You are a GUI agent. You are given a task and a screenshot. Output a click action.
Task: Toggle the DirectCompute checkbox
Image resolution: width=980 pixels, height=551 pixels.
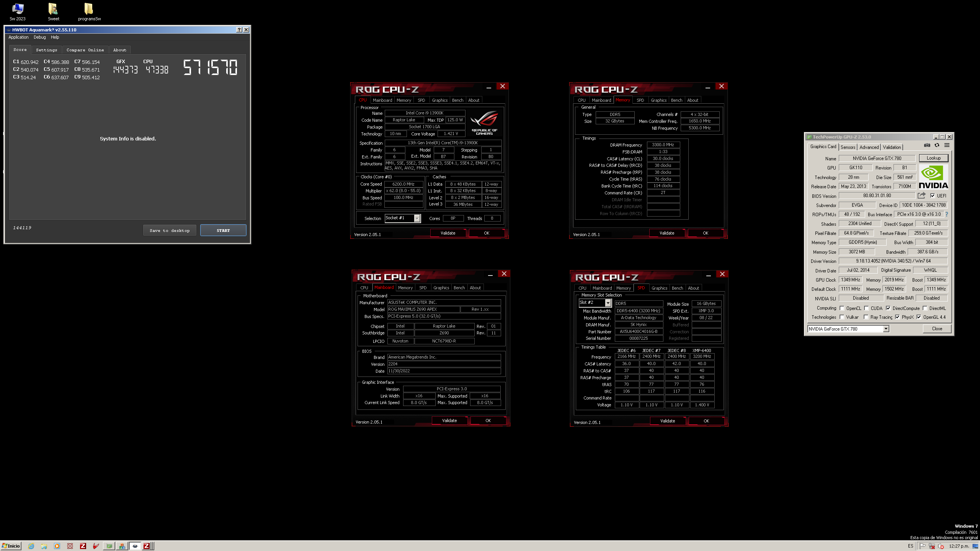coord(888,308)
